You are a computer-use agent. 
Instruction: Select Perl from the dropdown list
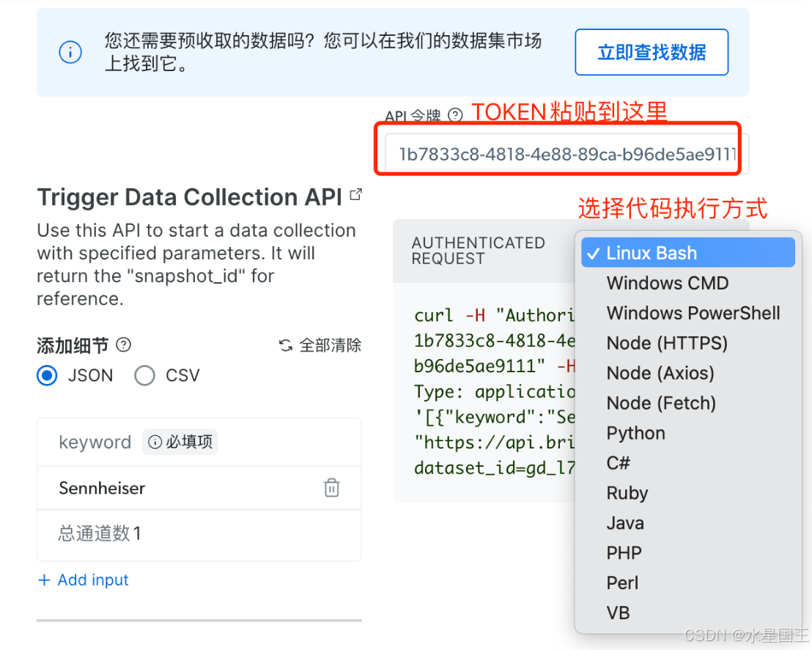point(687,583)
